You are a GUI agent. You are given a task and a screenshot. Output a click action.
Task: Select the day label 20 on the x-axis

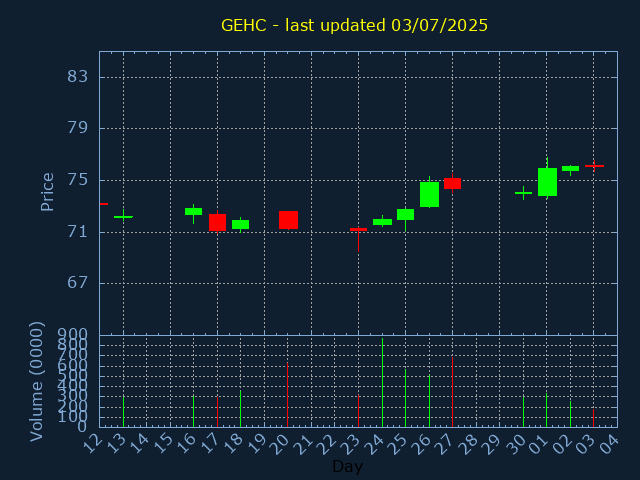(281, 444)
